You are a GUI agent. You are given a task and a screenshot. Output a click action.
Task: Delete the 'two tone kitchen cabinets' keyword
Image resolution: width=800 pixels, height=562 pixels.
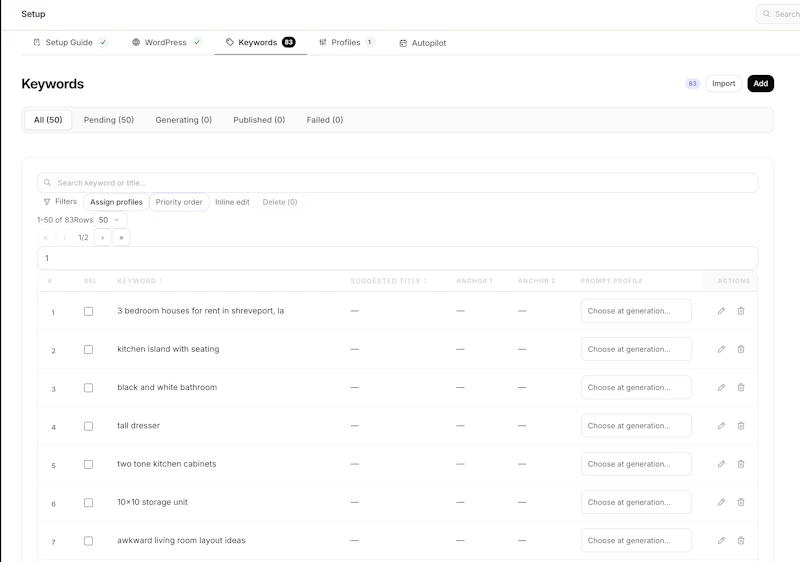click(x=741, y=464)
